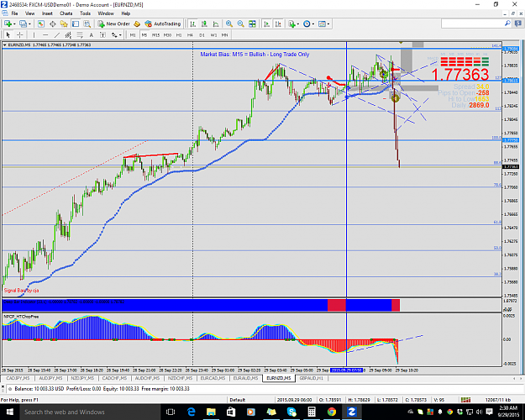Toggle Chart Shift
Screen dimensions: 525x420
[278, 24]
